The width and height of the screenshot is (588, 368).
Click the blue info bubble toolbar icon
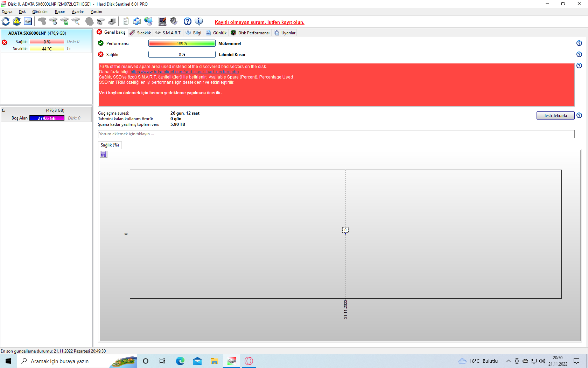click(x=199, y=21)
